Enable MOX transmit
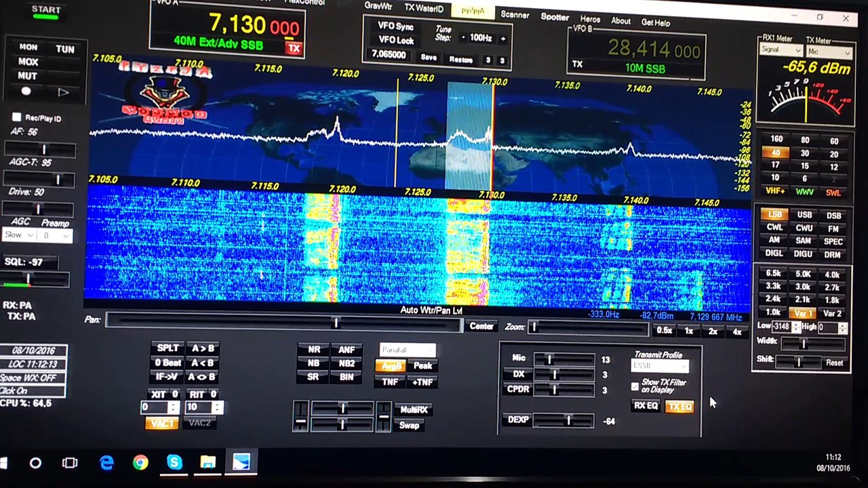Viewport: 868px width, 488px height. point(28,62)
